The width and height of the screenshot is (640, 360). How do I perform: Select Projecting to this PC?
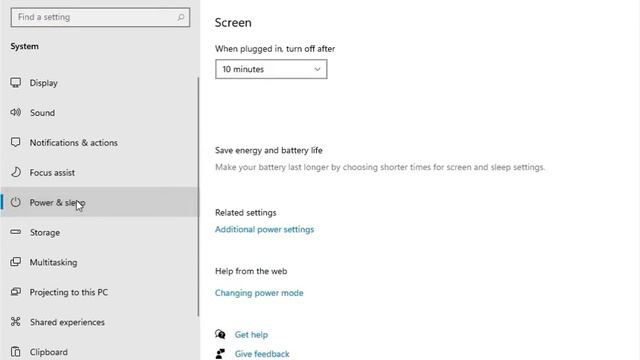pyautogui.click(x=100, y=292)
